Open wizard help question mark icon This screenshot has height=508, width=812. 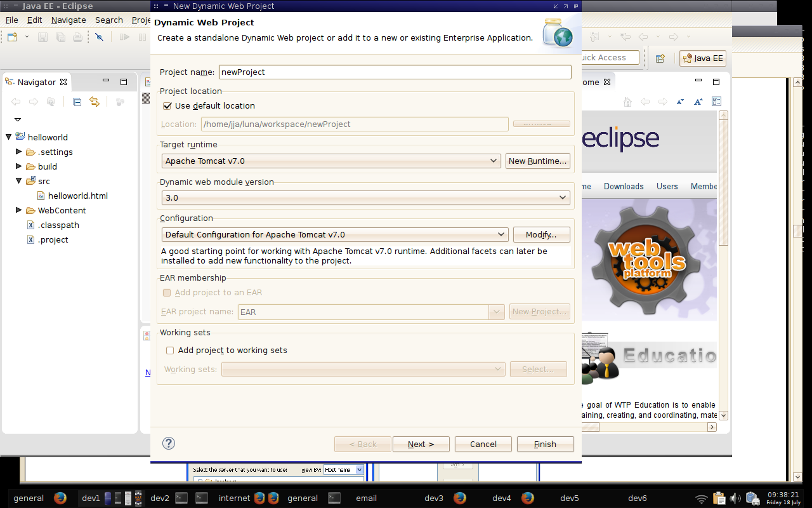(169, 443)
